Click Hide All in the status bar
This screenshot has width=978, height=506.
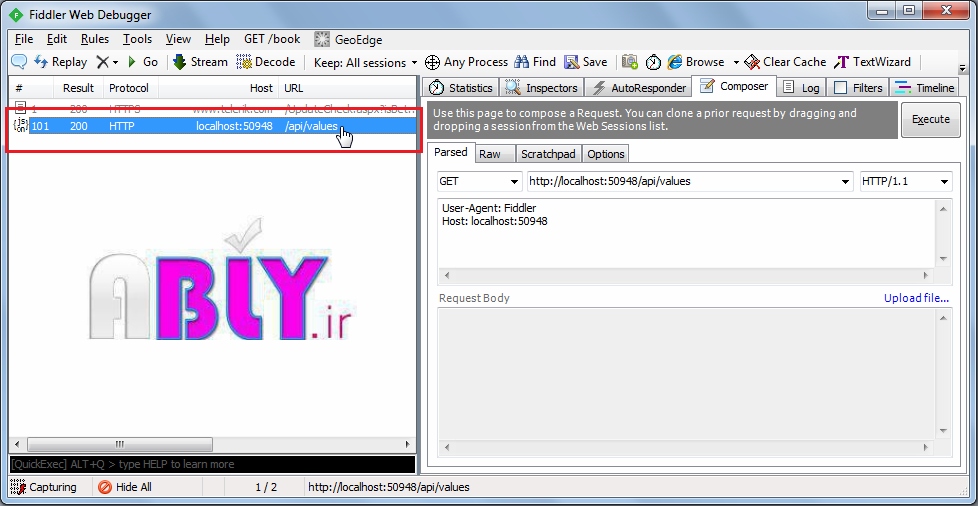pyautogui.click(x=125, y=487)
